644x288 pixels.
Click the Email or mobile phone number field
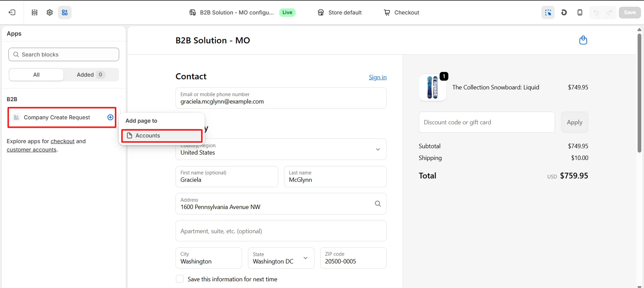(281, 98)
